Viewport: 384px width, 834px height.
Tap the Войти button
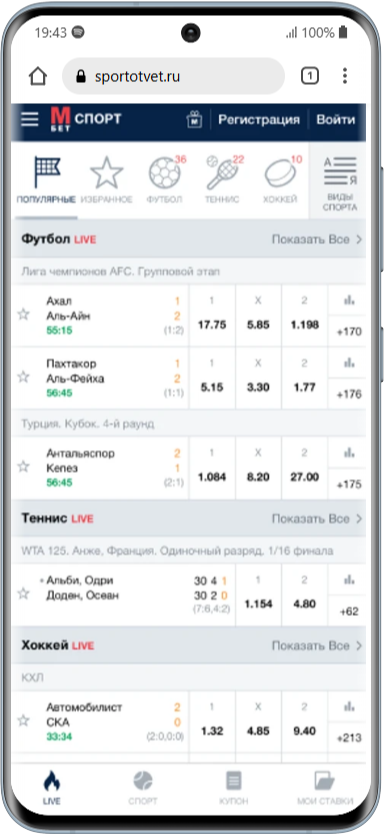(x=336, y=120)
